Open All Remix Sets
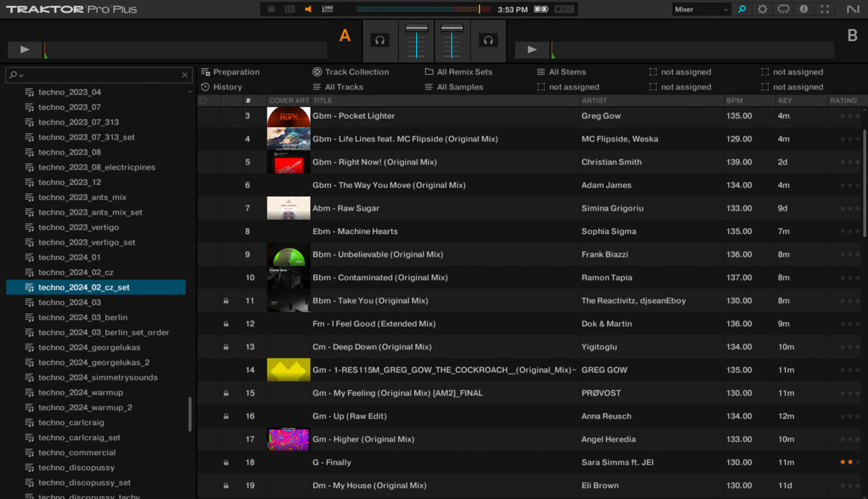 click(x=465, y=71)
